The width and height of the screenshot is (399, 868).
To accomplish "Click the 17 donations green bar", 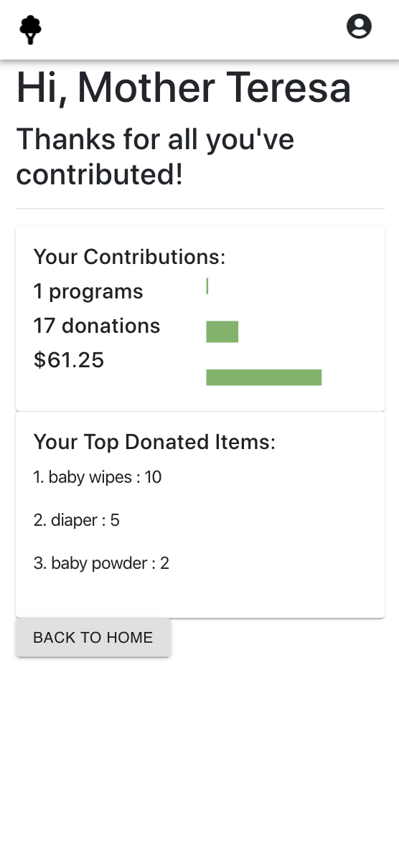I will [222, 331].
